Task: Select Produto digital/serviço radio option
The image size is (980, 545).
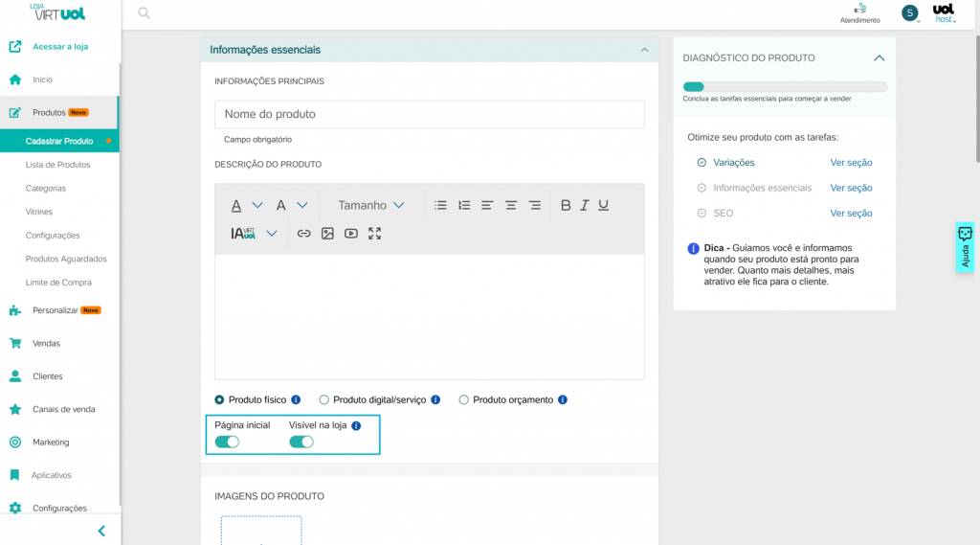Action: coord(323,399)
